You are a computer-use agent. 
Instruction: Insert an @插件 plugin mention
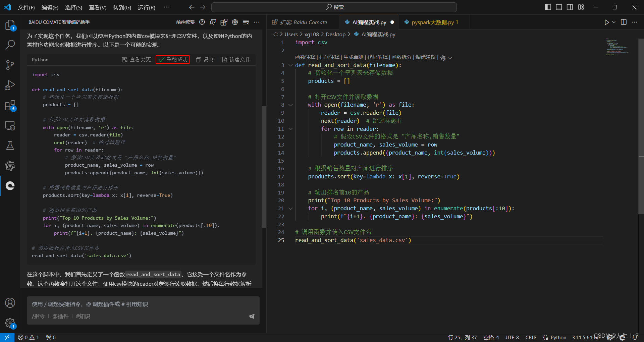[x=60, y=316]
